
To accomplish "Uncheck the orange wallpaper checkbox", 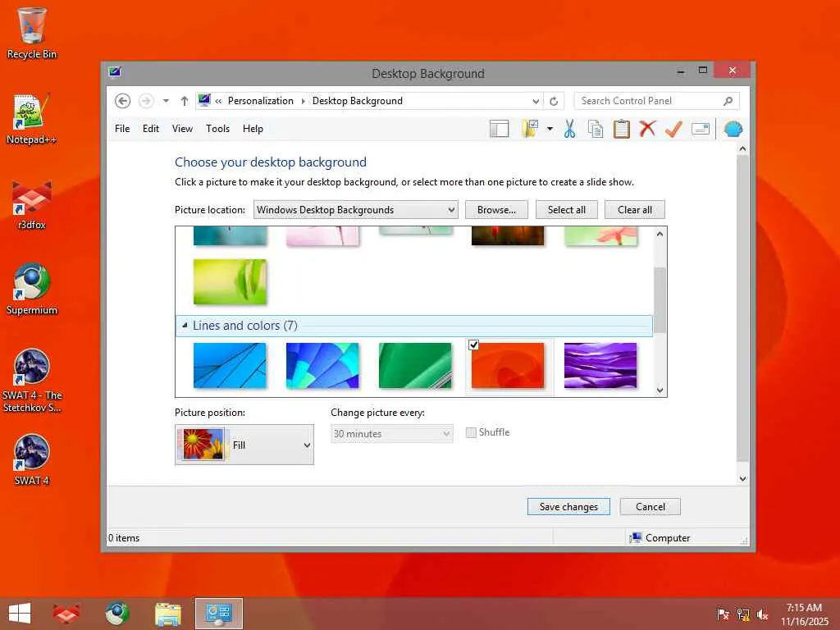I will 473,345.
